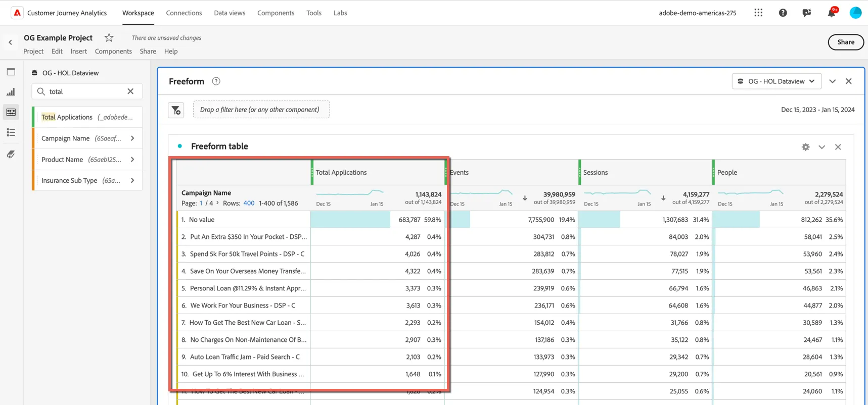Viewport: 868px width, 405px height.
Task: Open the help question mark icon in header
Action: point(783,13)
